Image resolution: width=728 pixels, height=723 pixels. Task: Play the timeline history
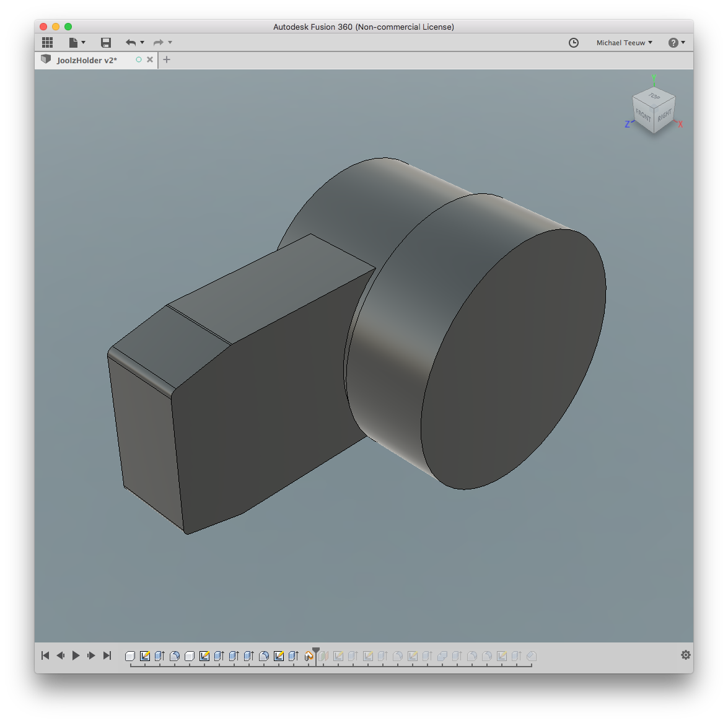coord(76,655)
